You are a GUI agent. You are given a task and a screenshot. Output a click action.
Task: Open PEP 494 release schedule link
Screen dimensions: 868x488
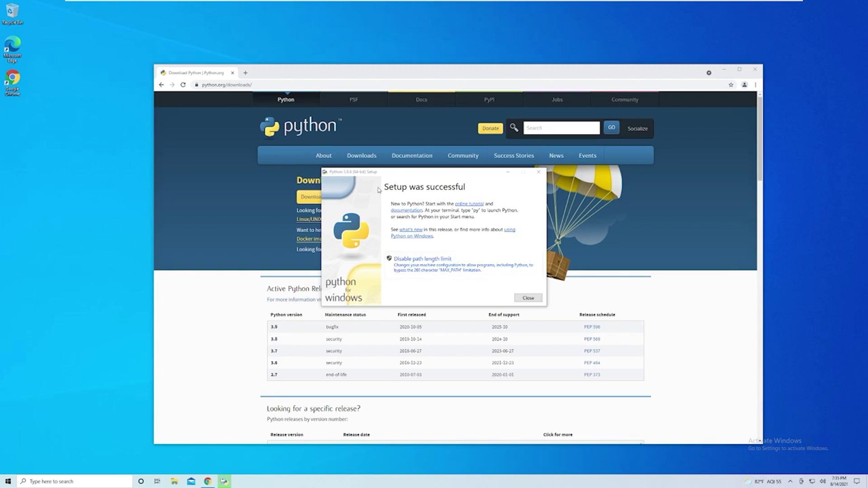tap(592, 363)
